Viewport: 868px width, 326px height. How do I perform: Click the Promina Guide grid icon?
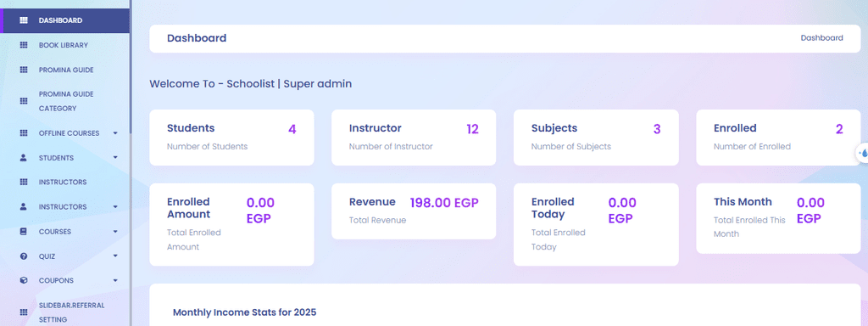pyautogui.click(x=23, y=70)
